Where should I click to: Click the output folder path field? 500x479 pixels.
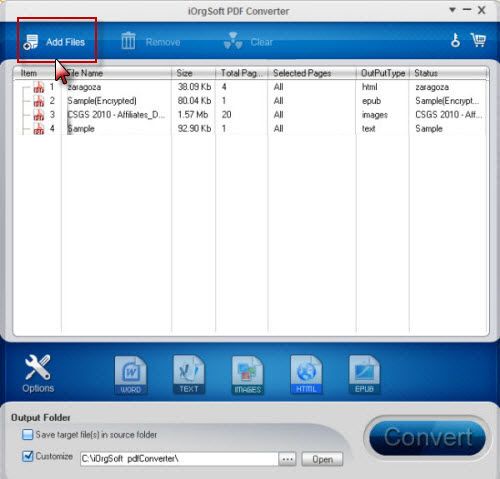(179, 459)
